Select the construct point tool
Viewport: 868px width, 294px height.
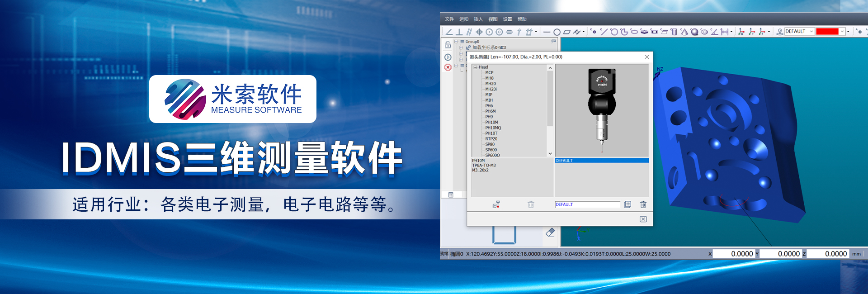[x=594, y=31]
